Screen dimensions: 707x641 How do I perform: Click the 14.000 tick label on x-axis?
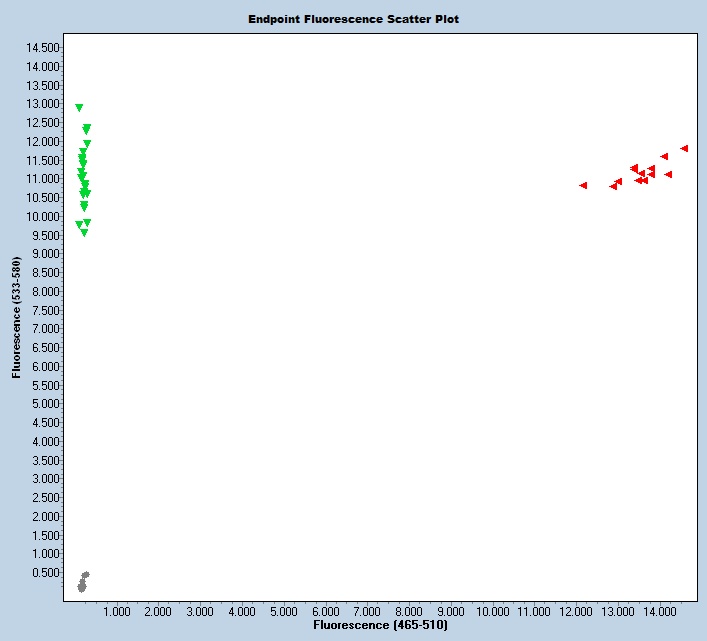(659, 610)
